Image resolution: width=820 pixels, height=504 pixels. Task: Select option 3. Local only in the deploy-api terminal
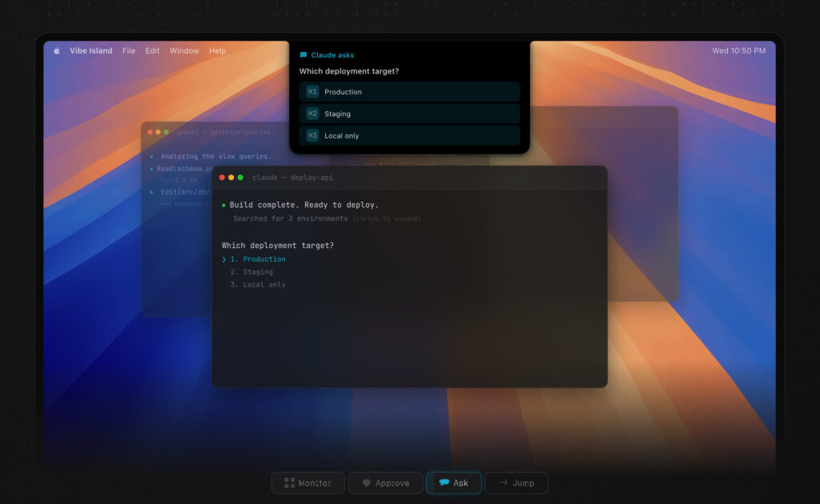coord(262,284)
